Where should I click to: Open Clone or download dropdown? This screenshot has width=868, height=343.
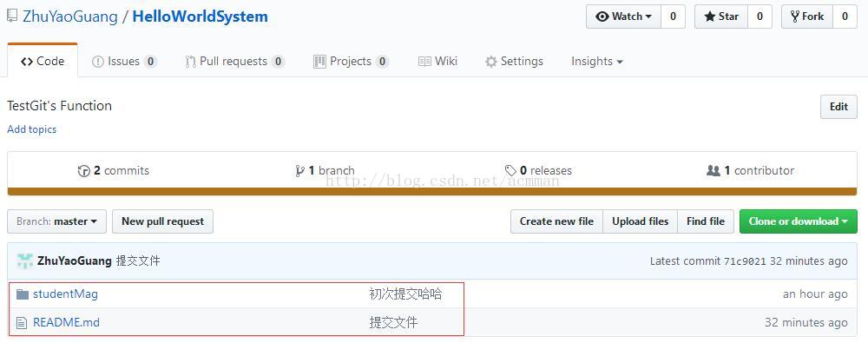coord(799,221)
